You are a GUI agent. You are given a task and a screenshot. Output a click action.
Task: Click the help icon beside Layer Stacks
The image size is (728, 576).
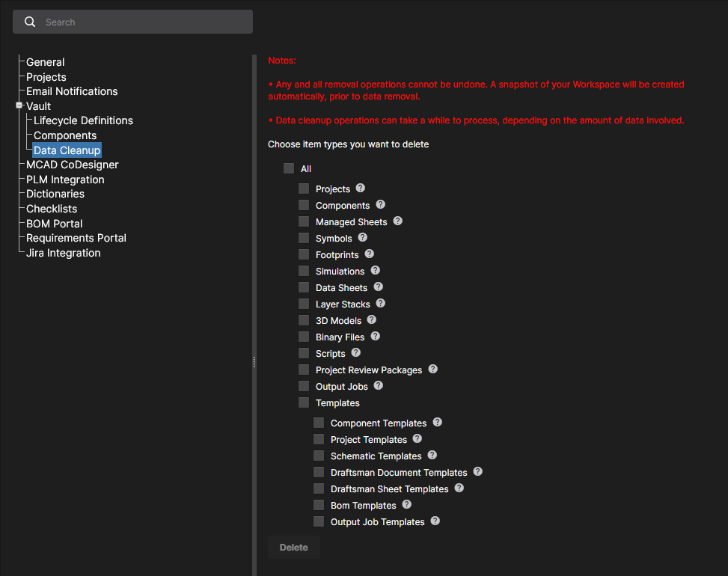coord(381,304)
